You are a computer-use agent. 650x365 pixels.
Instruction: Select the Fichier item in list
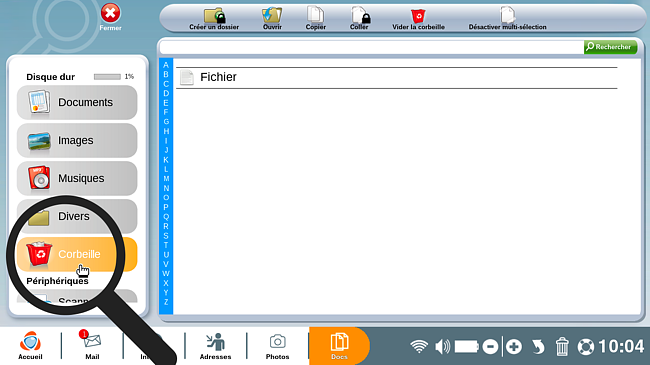tap(397, 78)
